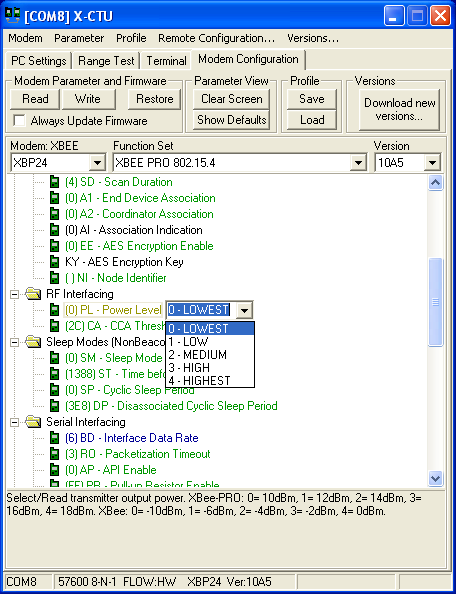
Task: Click the BD Interface Data Rate icon
Action: point(55,438)
